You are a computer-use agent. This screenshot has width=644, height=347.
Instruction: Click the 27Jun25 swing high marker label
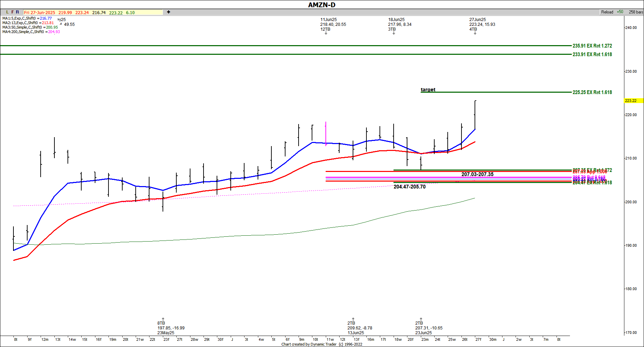pos(477,20)
